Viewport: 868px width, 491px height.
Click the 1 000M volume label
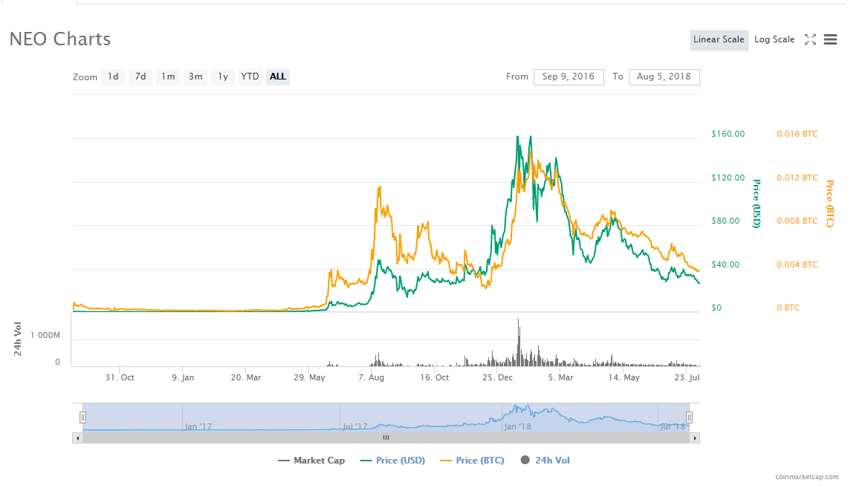(45, 336)
